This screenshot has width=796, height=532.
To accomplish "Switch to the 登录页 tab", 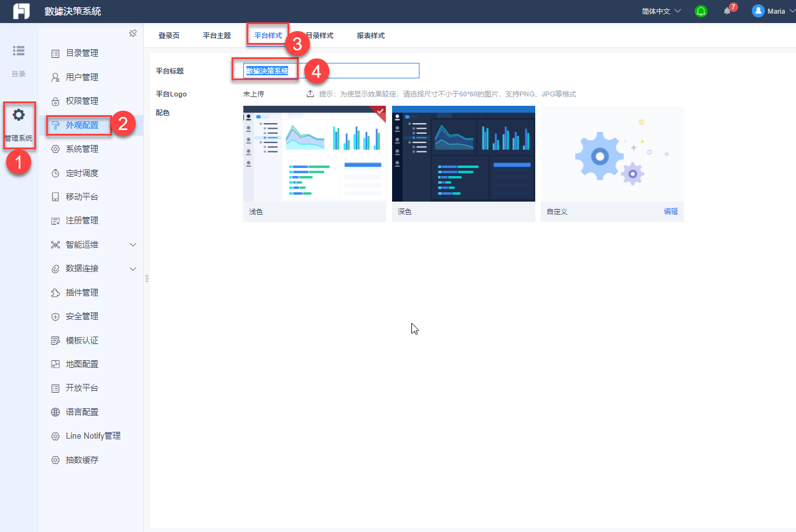I will pos(169,35).
